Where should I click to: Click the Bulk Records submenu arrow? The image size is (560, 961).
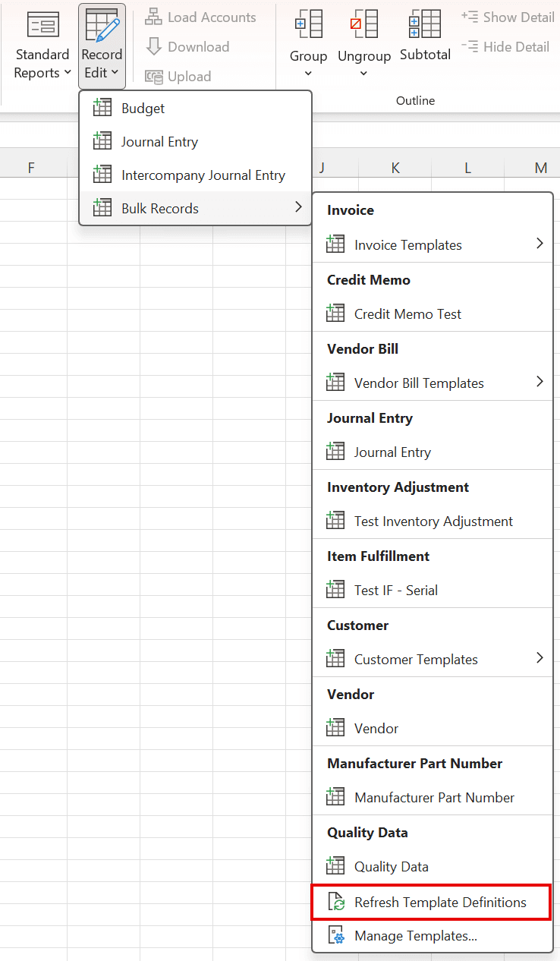point(298,207)
